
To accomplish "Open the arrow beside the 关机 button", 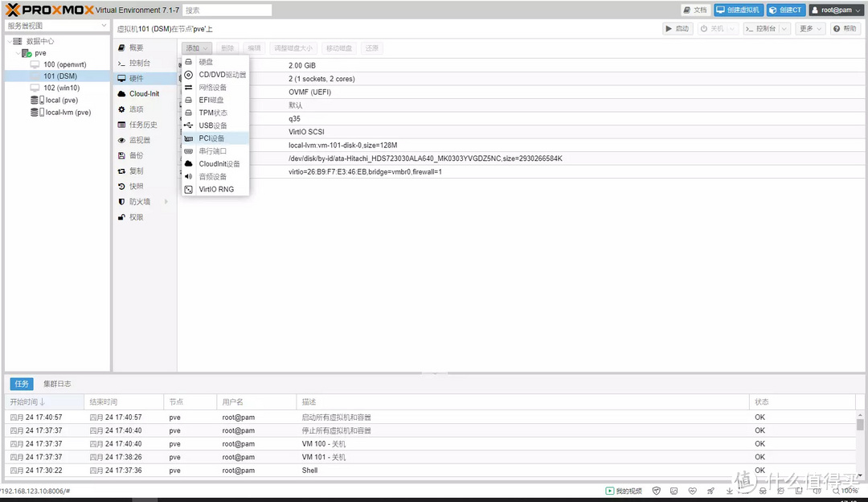I will (x=732, y=28).
